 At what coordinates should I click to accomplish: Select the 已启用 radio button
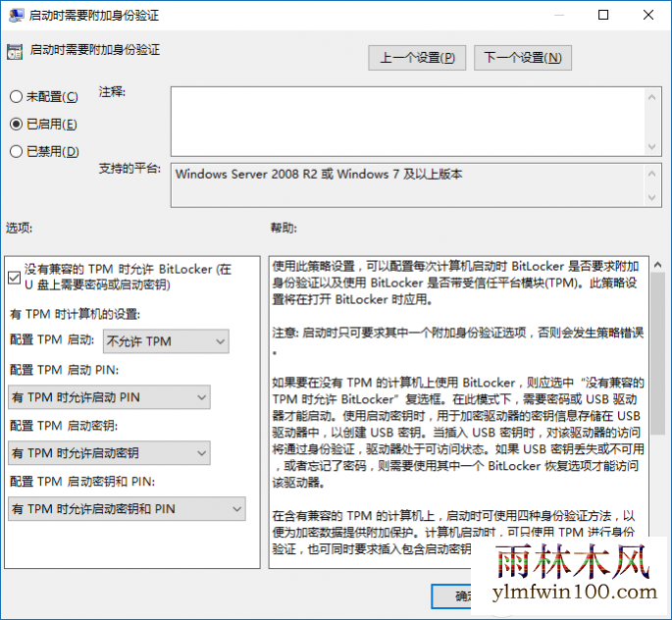click(x=16, y=124)
